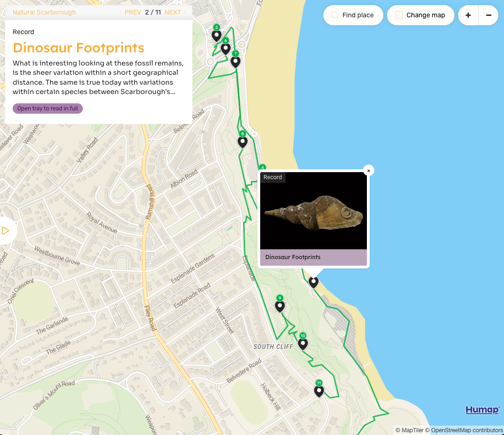Click map pin number 11
Viewport: 504px width, 435px height.
pyautogui.click(x=319, y=390)
